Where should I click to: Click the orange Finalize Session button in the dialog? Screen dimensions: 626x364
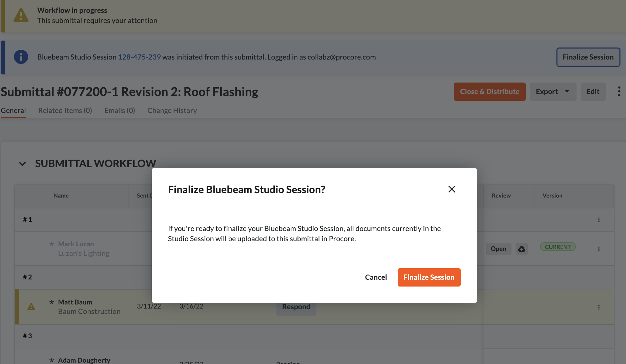coord(429,277)
